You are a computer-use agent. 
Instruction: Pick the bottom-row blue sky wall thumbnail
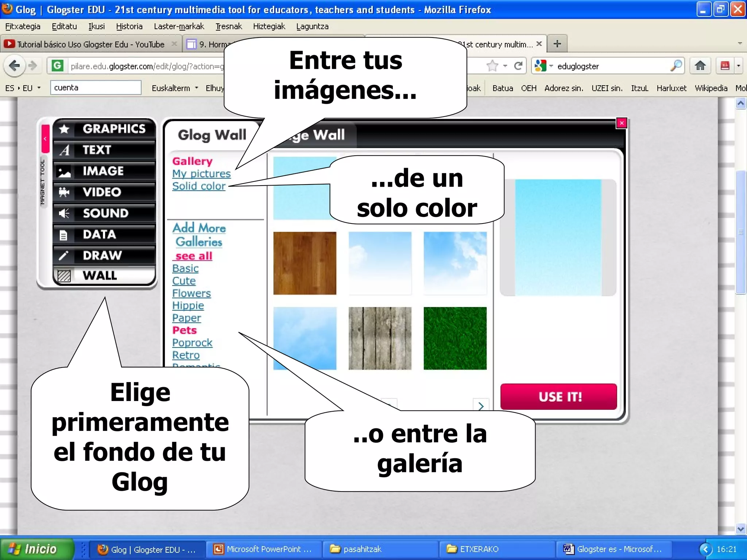coord(305,338)
